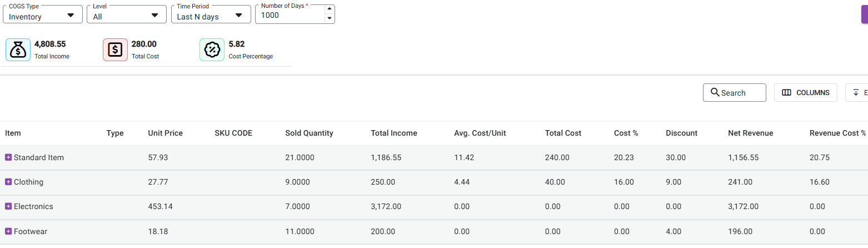Decrease Number of Days with down arrow
Viewport: 868px width, 248px height.
329,19
